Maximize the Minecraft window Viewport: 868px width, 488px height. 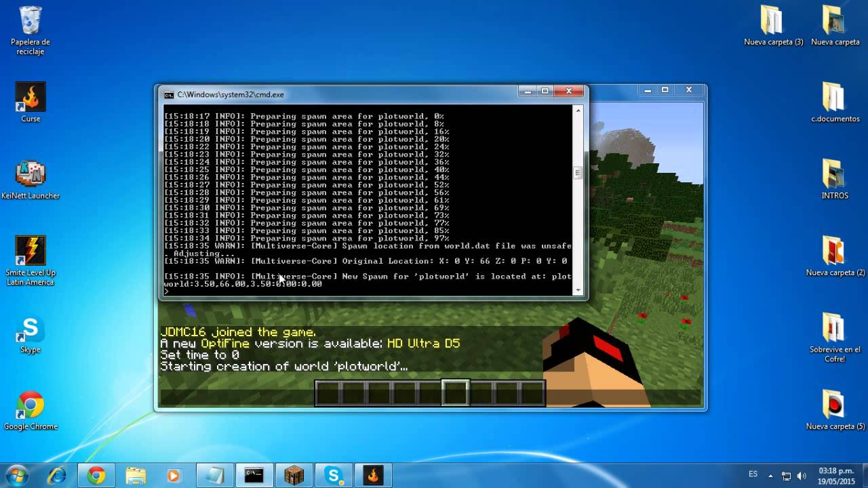[x=665, y=89]
